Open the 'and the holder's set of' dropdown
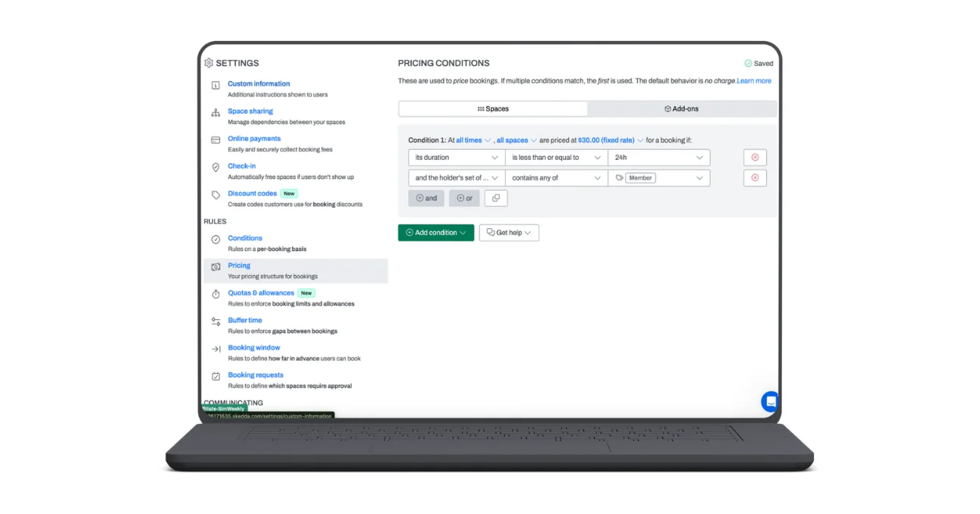Viewport: 980px width, 514px height. coord(457,178)
